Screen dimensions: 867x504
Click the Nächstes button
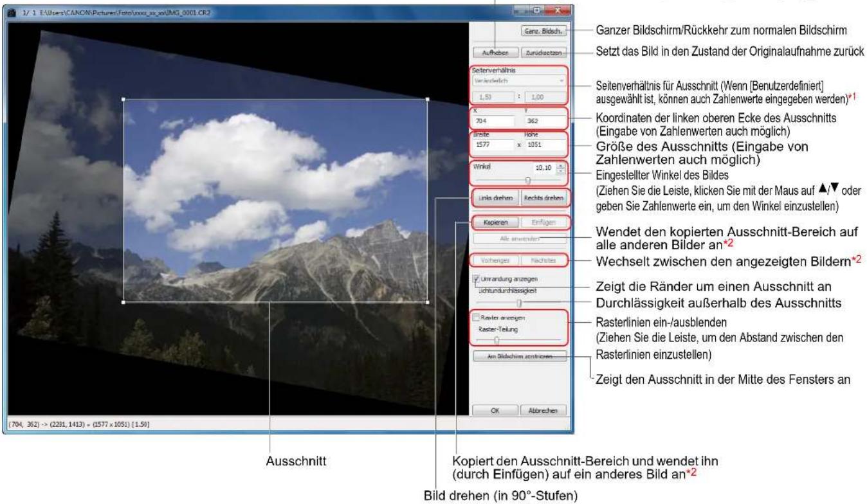tap(543, 260)
